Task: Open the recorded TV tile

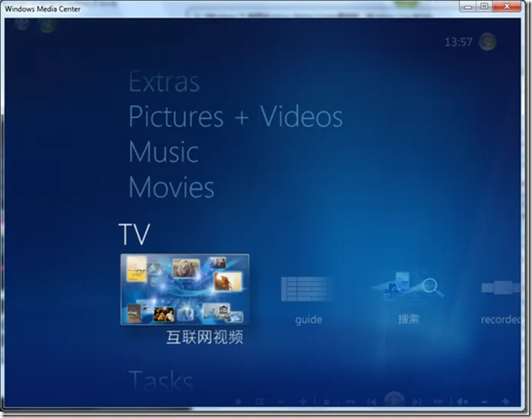Action: pyautogui.click(x=501, y=301)
